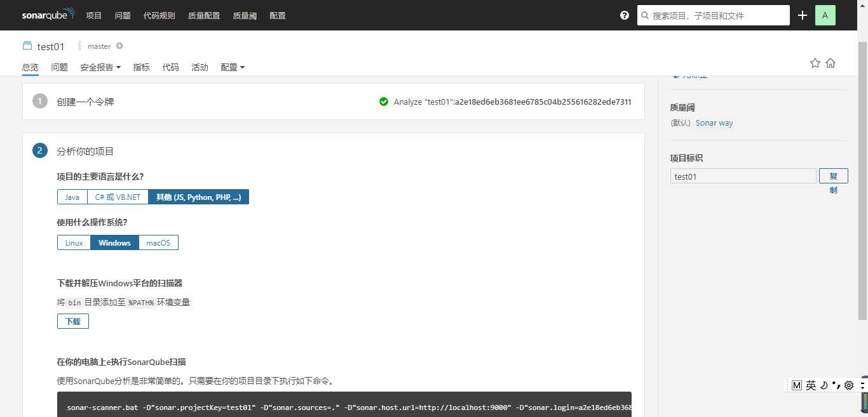868x417 pixels.
Task: Open 代码规则 in the top navigation
Action: tap(159, 15)
